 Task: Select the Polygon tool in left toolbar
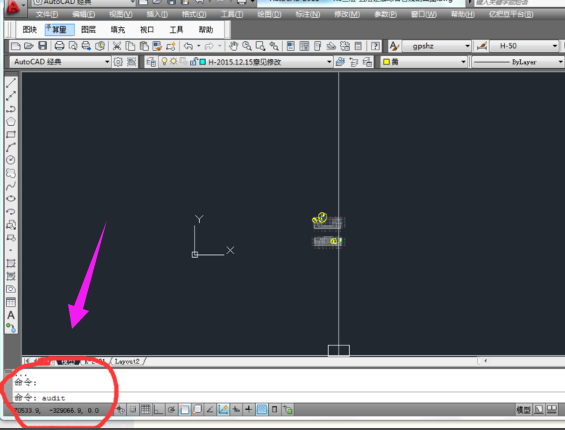(x=11, y=121)
